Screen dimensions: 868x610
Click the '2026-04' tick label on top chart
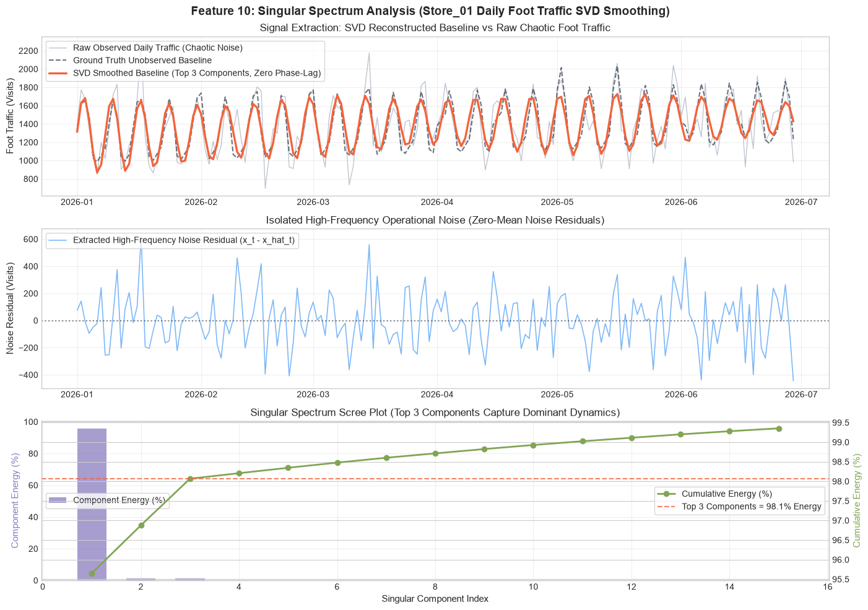pyautogui.click(x=437, y=203)
